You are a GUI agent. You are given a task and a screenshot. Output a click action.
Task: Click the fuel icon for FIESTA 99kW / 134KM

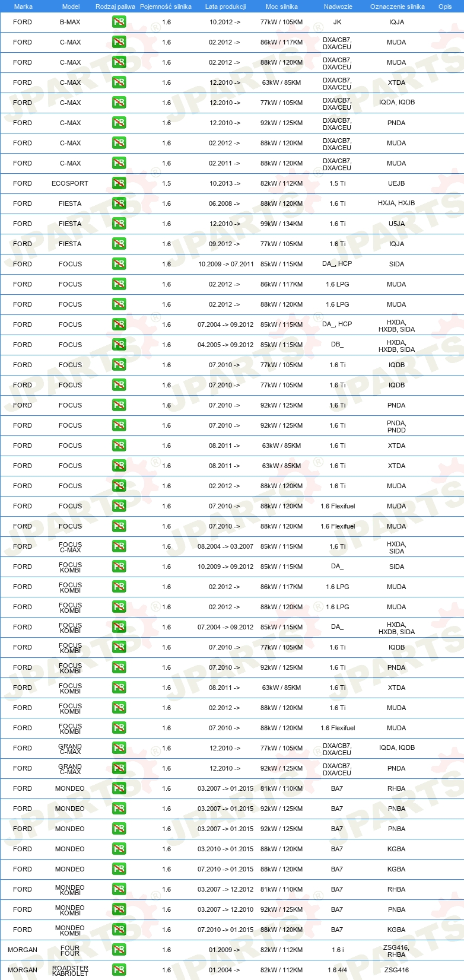tap(119, 224)
